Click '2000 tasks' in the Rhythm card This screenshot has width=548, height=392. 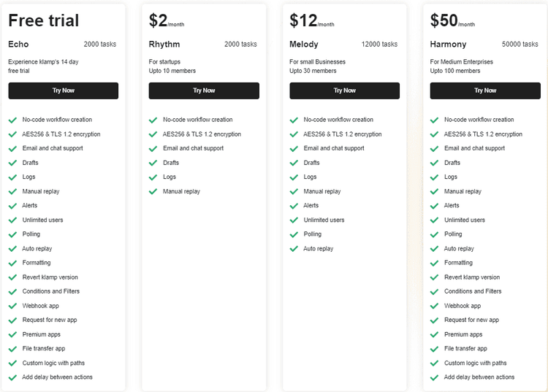[240, 45]
